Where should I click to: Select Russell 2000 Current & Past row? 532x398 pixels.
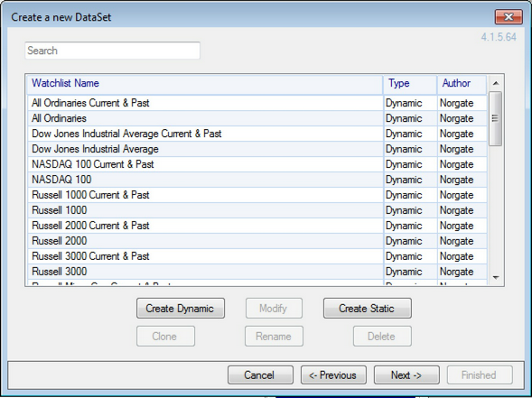(x=257, y=226)
